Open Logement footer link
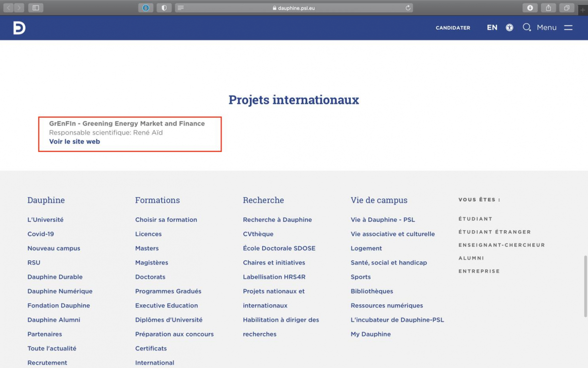This screenshot has height=368, width=588. coord(366,248)
